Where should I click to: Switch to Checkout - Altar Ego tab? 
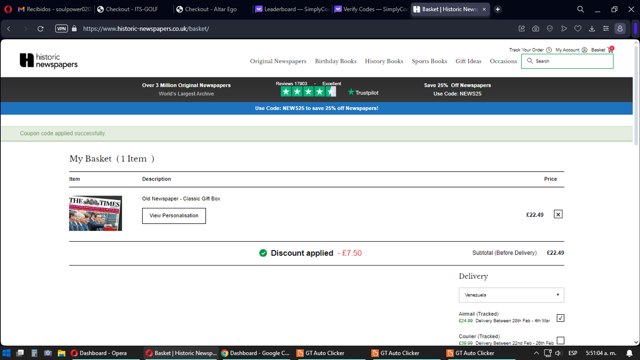pos(211,9)
